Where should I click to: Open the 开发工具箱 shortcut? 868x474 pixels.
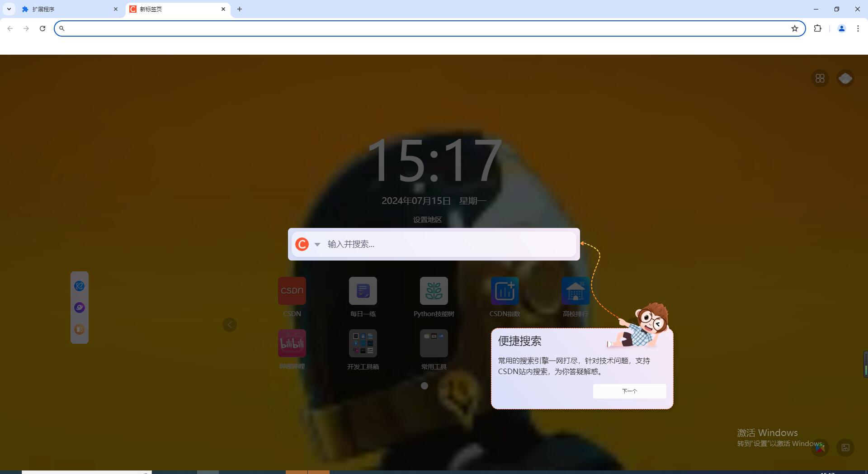(363, 343)
